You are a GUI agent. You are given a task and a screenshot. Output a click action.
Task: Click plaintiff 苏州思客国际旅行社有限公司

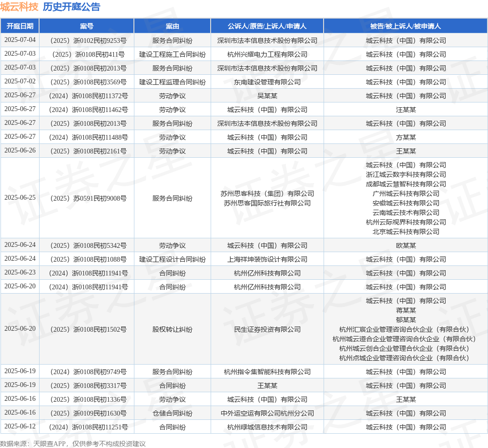[267, 204]
